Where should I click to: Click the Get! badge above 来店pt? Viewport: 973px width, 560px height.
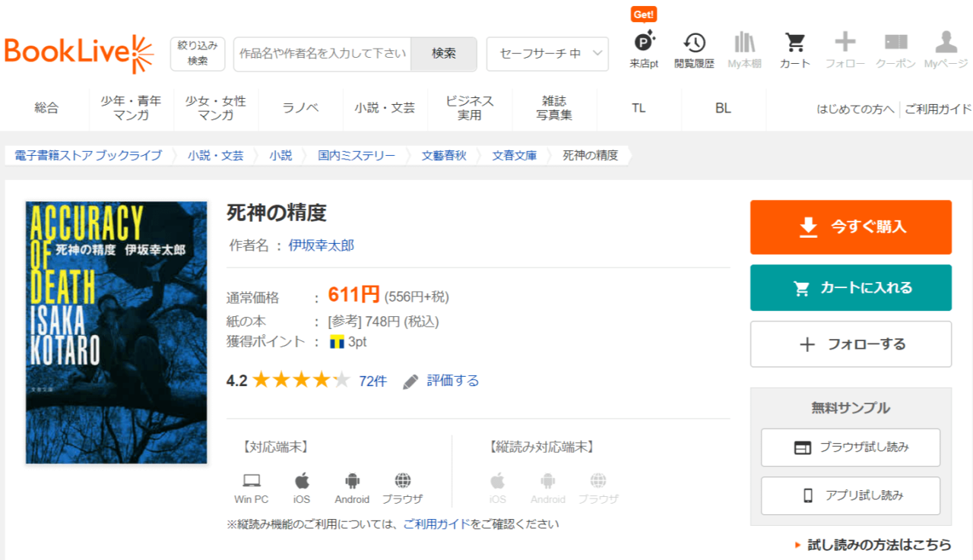pyautogui.click(x=644, y=14)
